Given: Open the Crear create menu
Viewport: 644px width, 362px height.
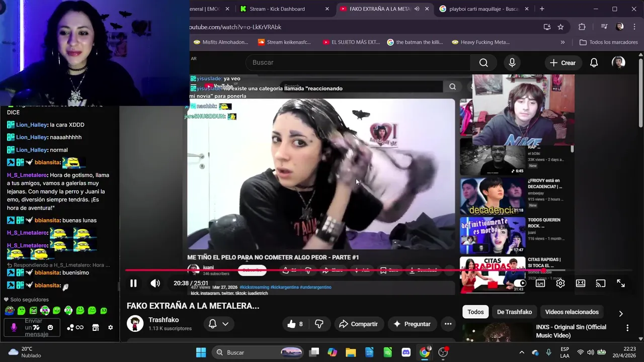Looking at the screenshot, I should (x=563, y=63).
